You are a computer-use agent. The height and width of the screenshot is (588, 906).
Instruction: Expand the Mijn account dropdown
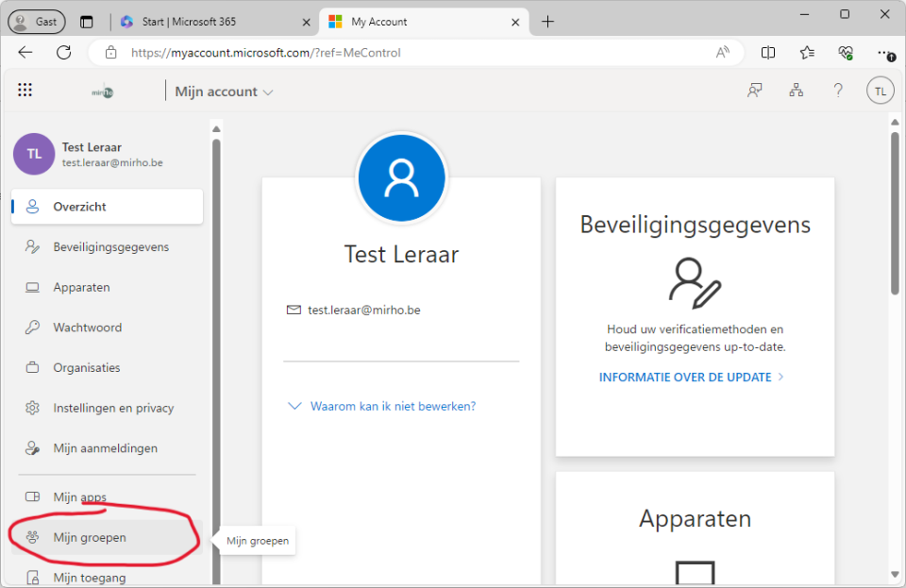[225, 92]
